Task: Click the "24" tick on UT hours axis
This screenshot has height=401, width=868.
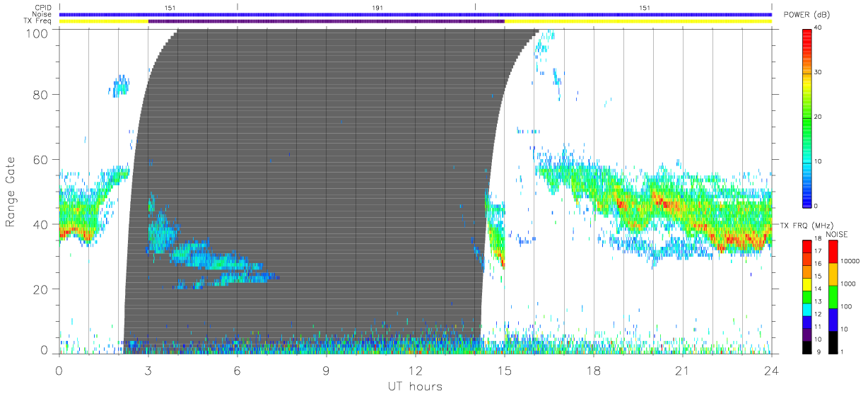Action: (772, 370)
